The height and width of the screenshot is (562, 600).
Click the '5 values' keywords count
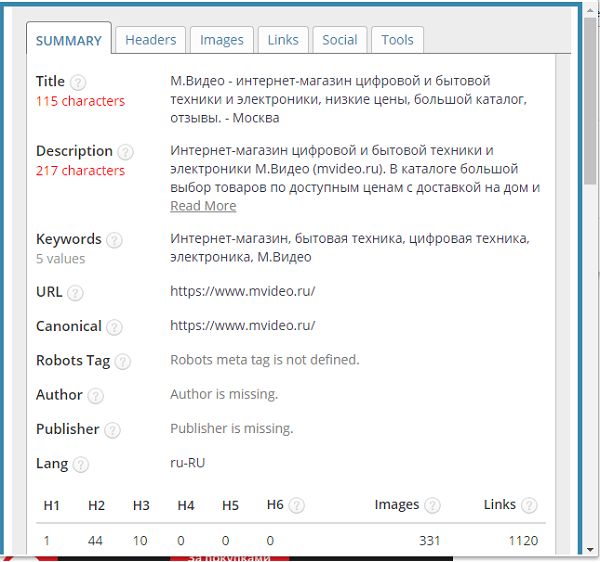(x=60, y=259)
